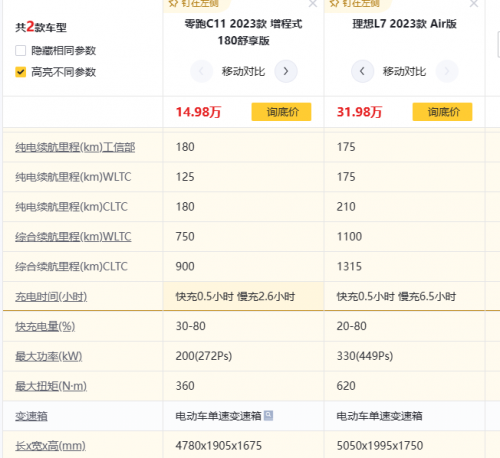Click 询底价 for 零跑C11 at 14.98万
This screenshot has height=458, width=500.
coord(281,112)
